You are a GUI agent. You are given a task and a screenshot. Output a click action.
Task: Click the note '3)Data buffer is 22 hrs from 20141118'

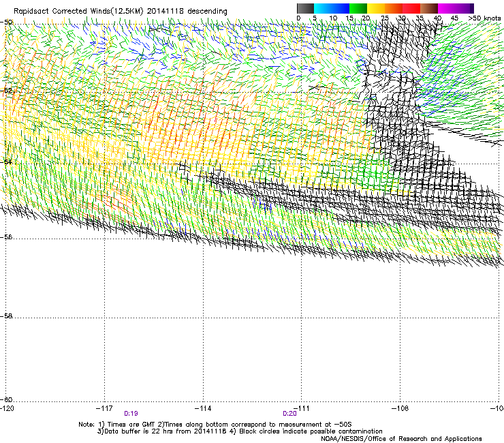coord(162,431)
